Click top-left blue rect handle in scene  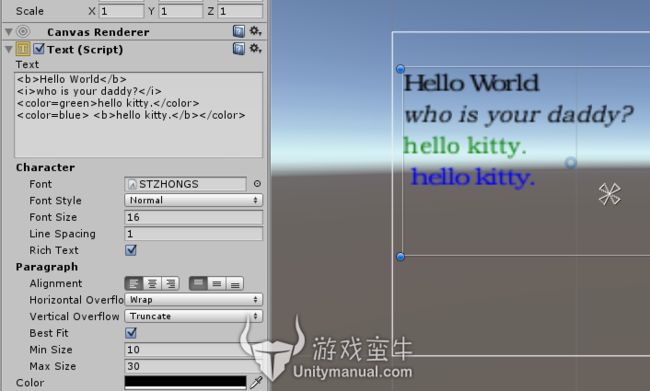pos(400,69)
